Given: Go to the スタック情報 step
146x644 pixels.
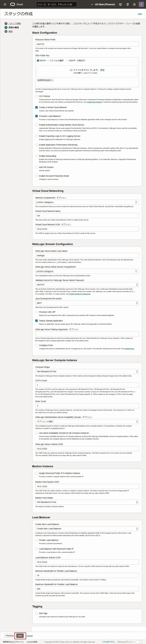Looking at the screenshot, I should 15,24.
